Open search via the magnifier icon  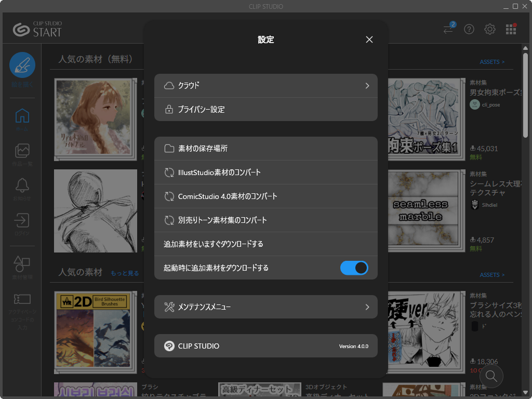(x=491, y=376)
